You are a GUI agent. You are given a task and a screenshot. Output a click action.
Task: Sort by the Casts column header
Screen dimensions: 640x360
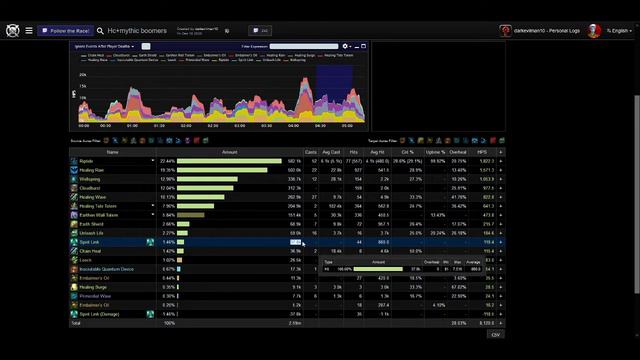point(311,152)
